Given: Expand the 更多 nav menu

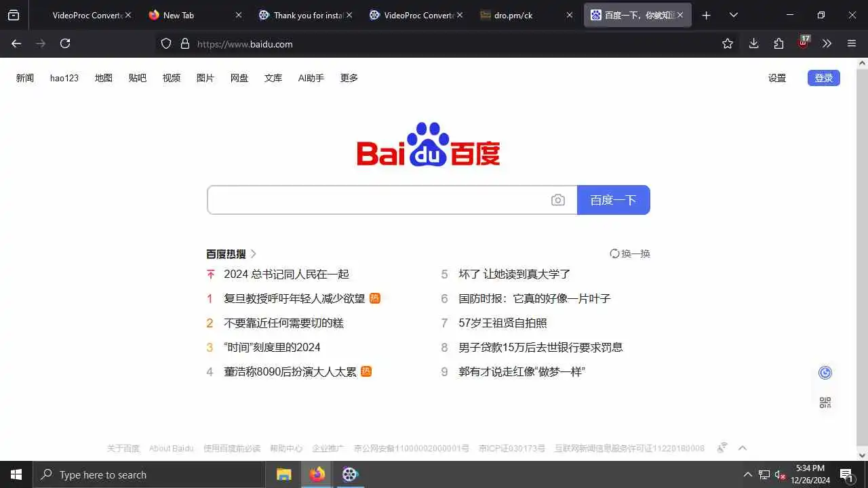Looking at the screenshot, I should [x=349, y=78].
